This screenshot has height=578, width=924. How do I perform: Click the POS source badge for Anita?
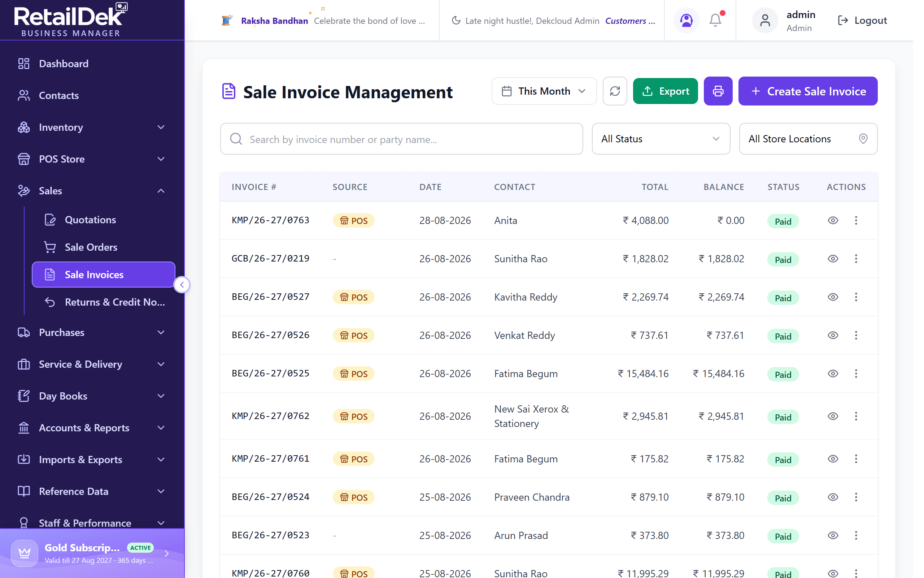click(x=354, y=221)
